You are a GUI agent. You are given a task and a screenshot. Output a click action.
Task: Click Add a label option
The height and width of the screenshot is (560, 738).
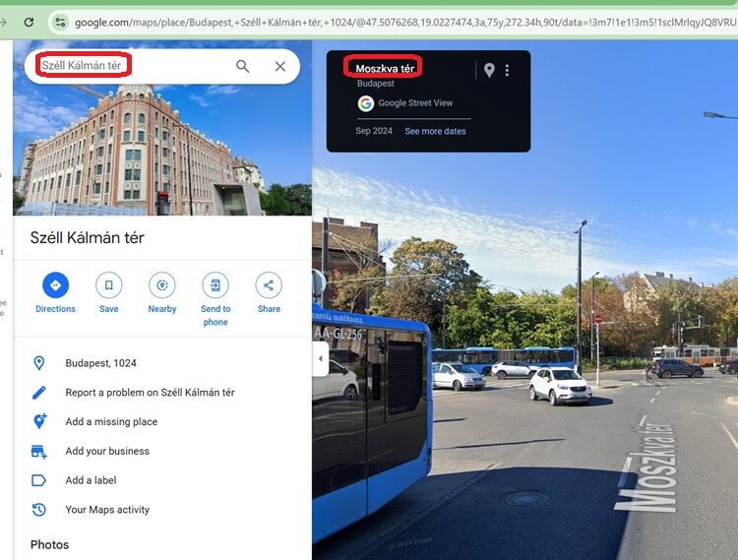[x=92, y=480]
